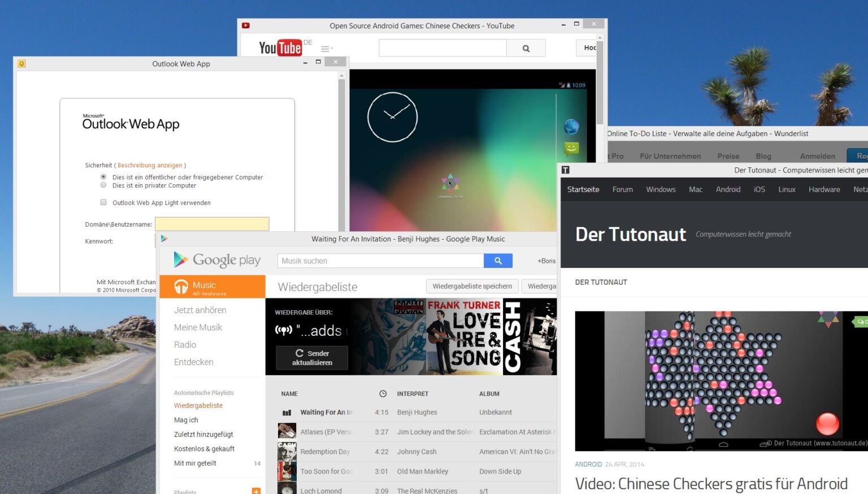Click the Der Tutonaut T logo icon
The image size is (868, 494).
(x=566, y=170)
